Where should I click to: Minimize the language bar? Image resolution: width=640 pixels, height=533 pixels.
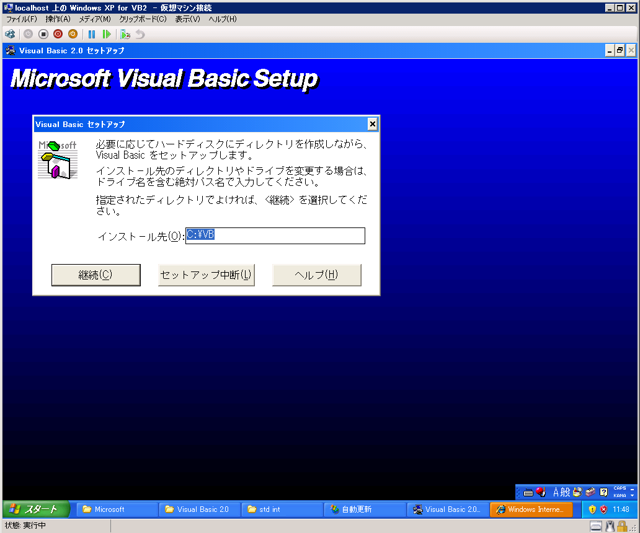click(x=632, y=489)
